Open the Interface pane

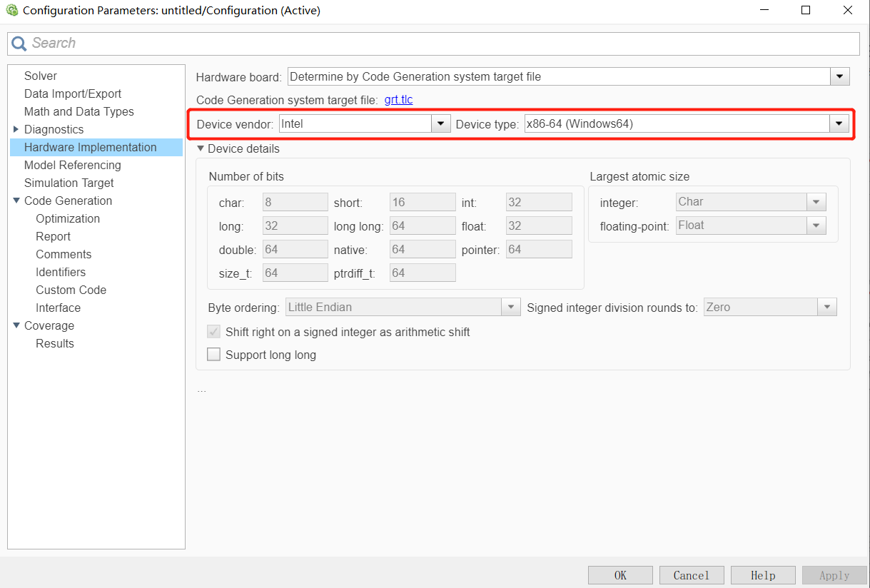click(x=58, y=308)
